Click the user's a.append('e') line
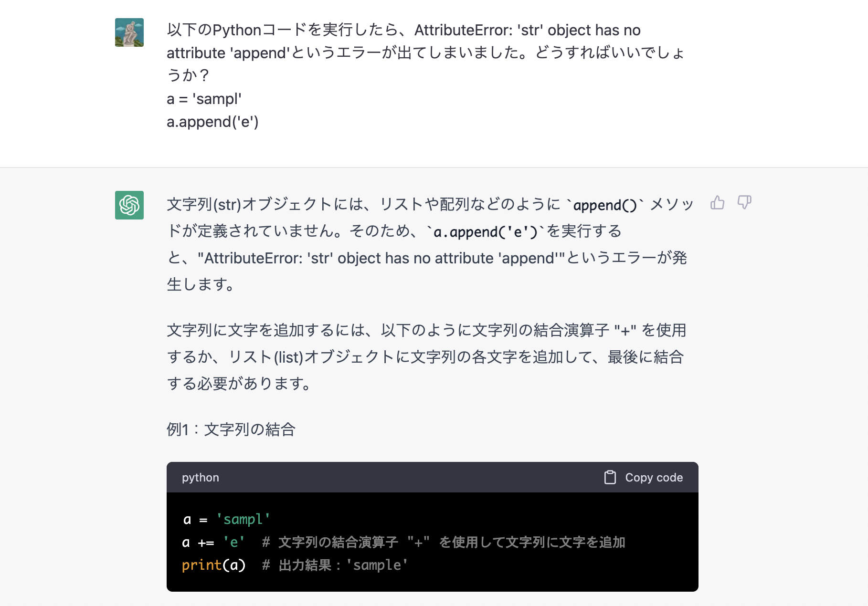The image size is (868, 606). pos(212,122)
